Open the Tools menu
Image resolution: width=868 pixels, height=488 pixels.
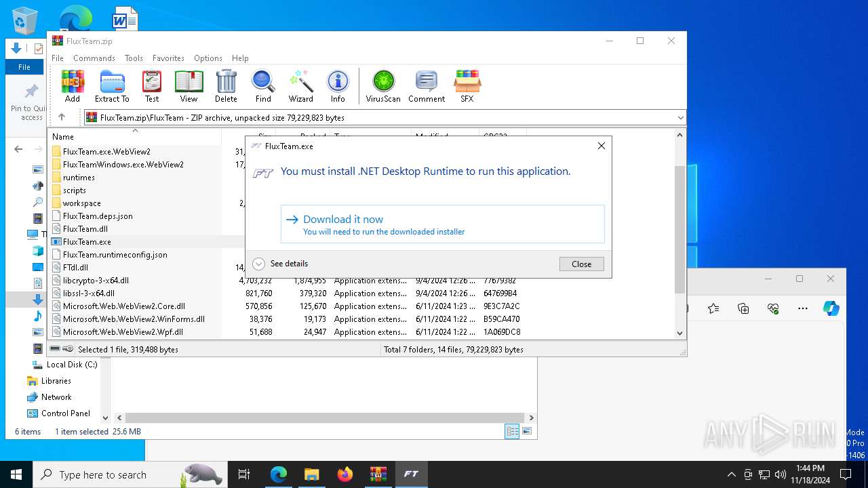click(134, 58)
